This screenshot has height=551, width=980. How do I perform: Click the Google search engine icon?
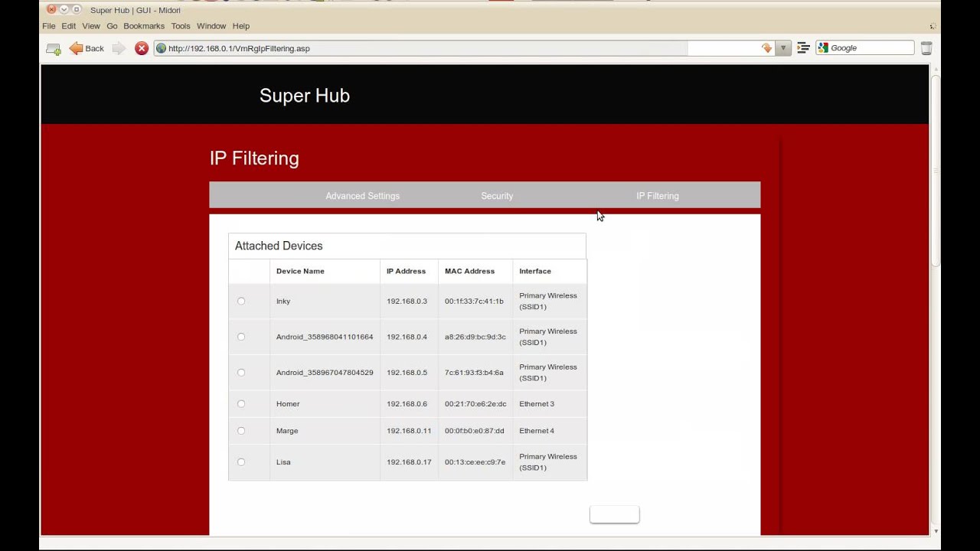[823, 48]
